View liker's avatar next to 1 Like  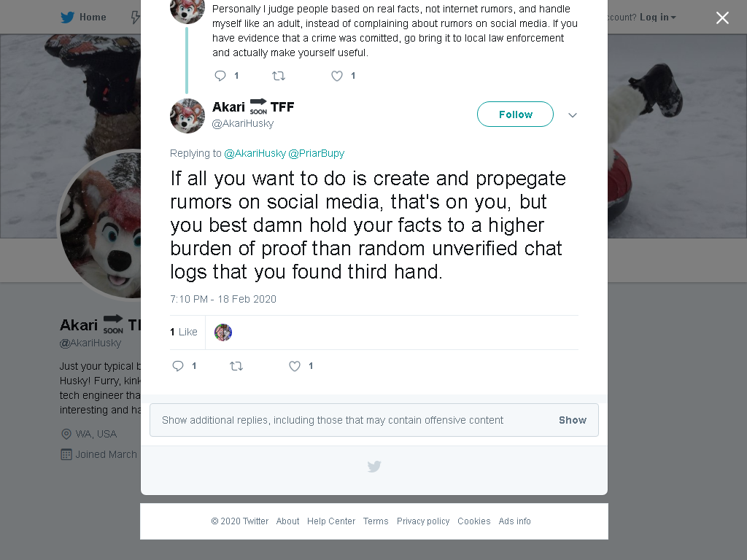pyautogui.click(x=223, y=332)
